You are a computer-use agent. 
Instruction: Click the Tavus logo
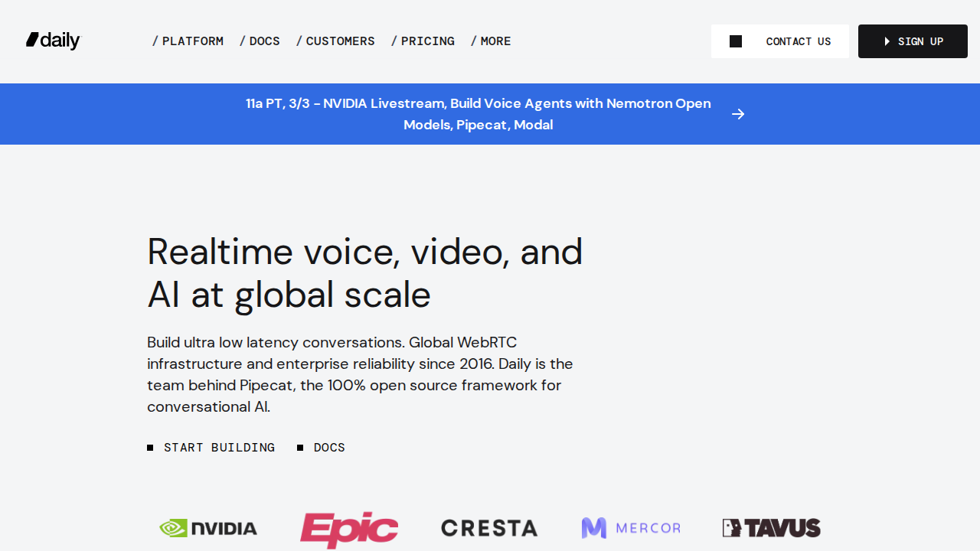(x=771, y=528)
